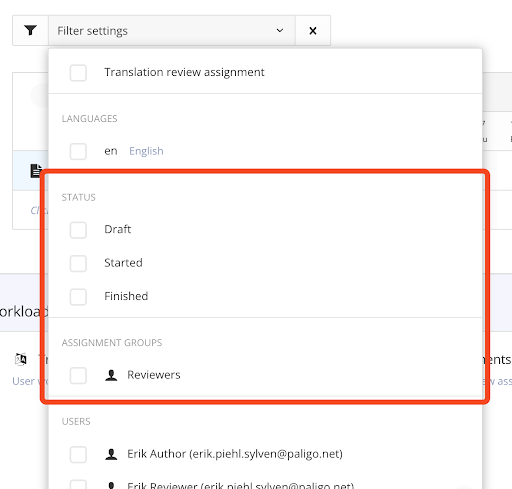Select the Draft option label
The image size is (512, 489).
click(117, 229)
